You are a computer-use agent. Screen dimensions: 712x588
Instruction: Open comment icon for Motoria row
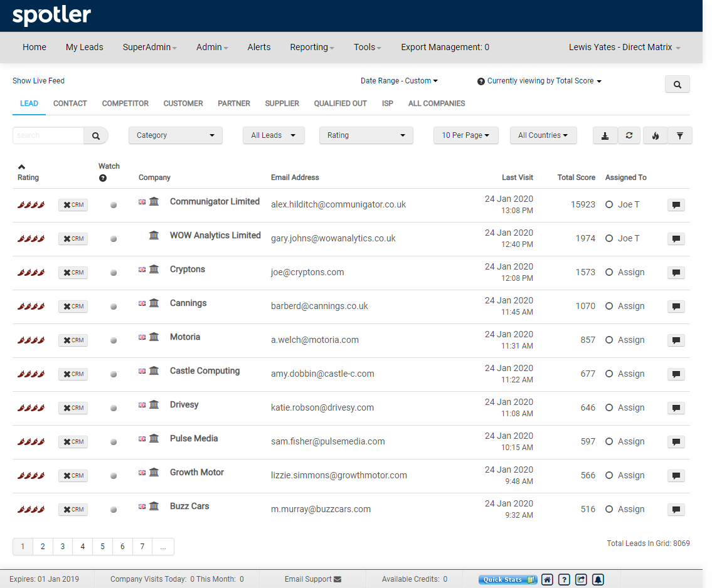click(676, 340)
